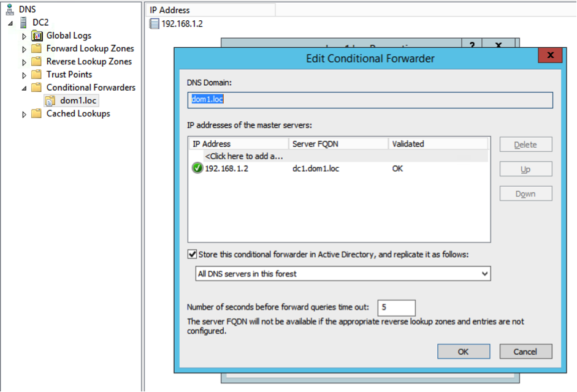Select Cached Lookups in the tree
Screen dimensions: 577x392
[78, 113]
